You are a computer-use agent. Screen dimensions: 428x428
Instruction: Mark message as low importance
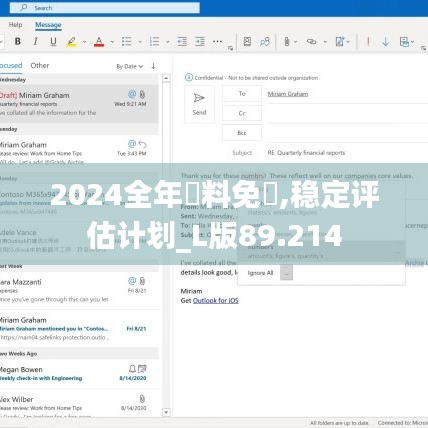(x=386, y=42)
